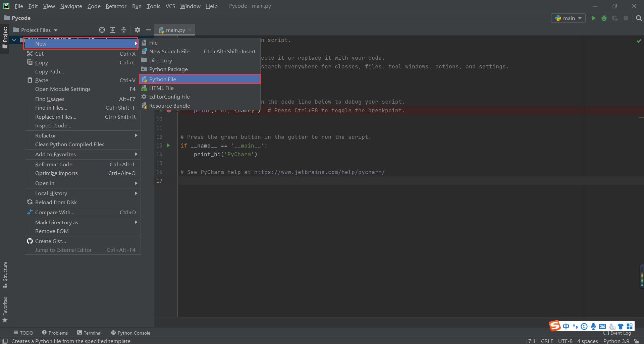Toggle read-only lock icon in status bar
Screen dimensions: 644x344
pyautogui.click(x=636, y=341)
